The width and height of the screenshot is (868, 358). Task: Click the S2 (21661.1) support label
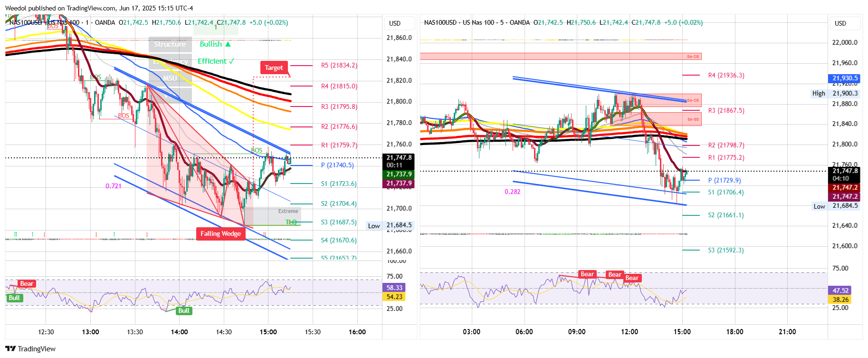[726, 215]
